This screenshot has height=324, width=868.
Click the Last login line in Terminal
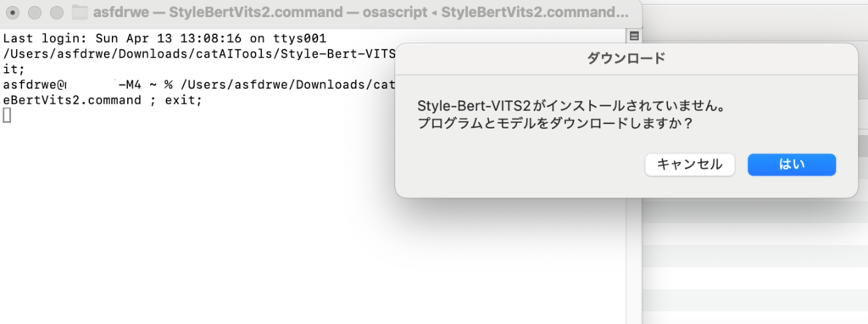165,39
